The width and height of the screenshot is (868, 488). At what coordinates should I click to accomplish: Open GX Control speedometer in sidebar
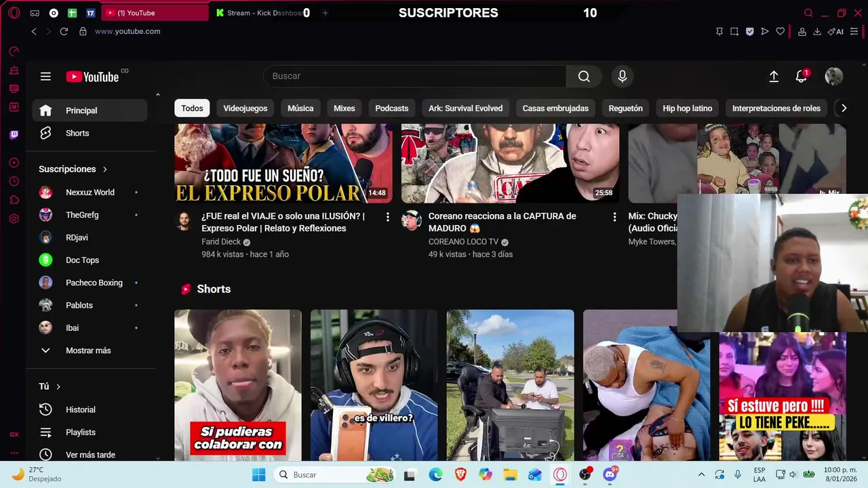coord(14,51)
